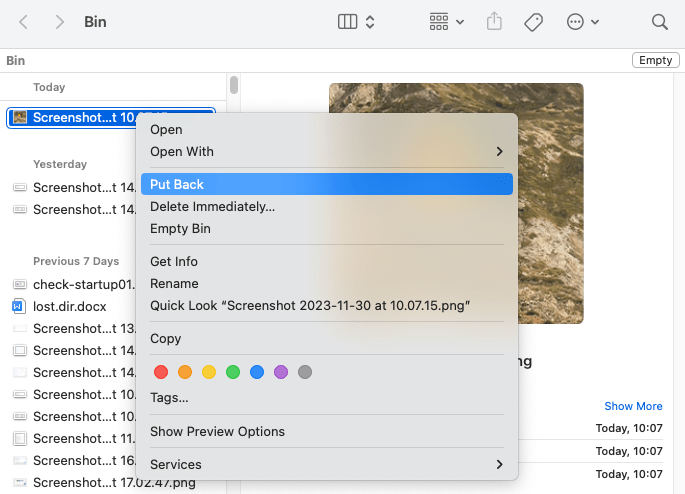
Task: Expand the Services submenu
Action: pos(325,465)
